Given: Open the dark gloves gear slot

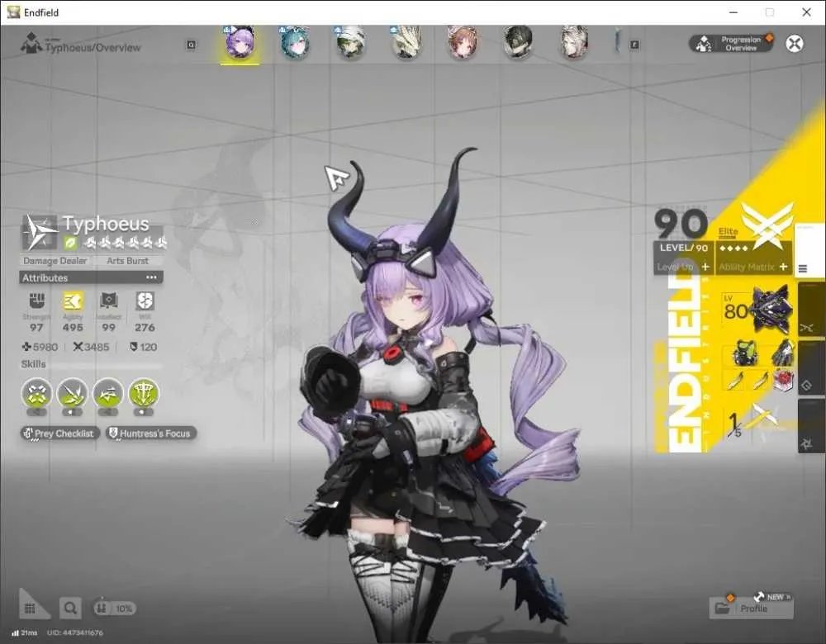Looking at the screenshot, I should click(x=781, y=353).
